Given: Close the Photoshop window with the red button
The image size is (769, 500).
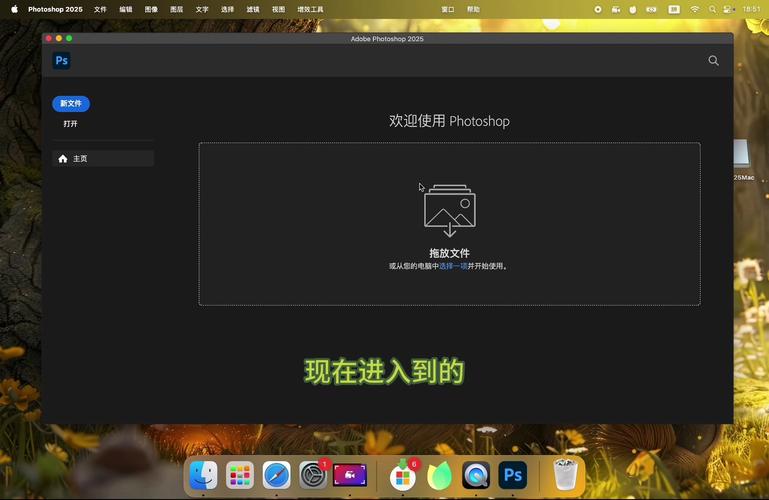Looking at the screenshot, I should (49, 38).
